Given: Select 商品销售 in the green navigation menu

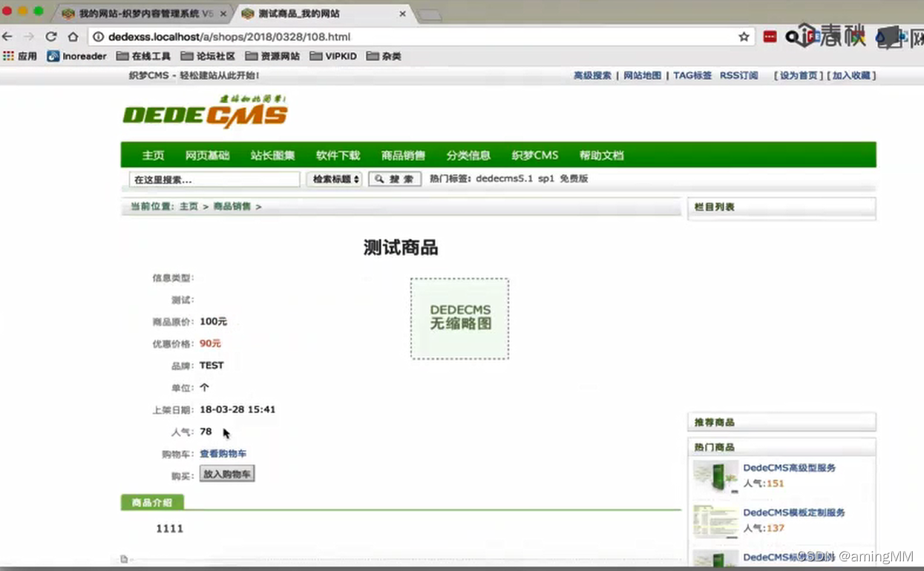Looking at the screenshot, I should pos(404,154).
